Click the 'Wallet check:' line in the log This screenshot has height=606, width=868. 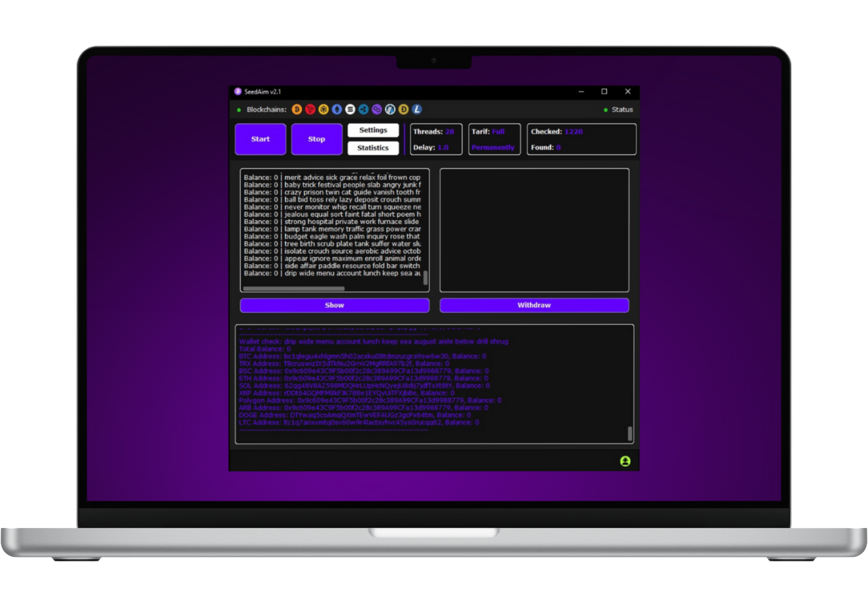click(x=374, y=341)
